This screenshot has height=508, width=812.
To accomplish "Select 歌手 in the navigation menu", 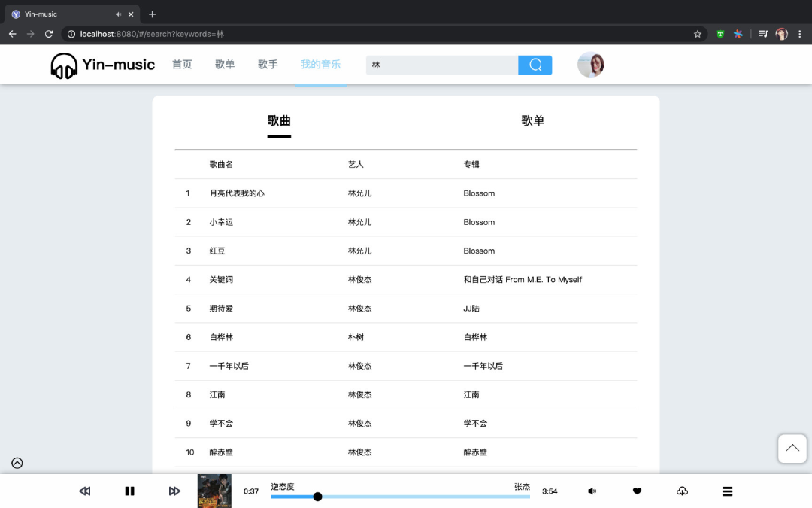I will (x=268, y=65).
